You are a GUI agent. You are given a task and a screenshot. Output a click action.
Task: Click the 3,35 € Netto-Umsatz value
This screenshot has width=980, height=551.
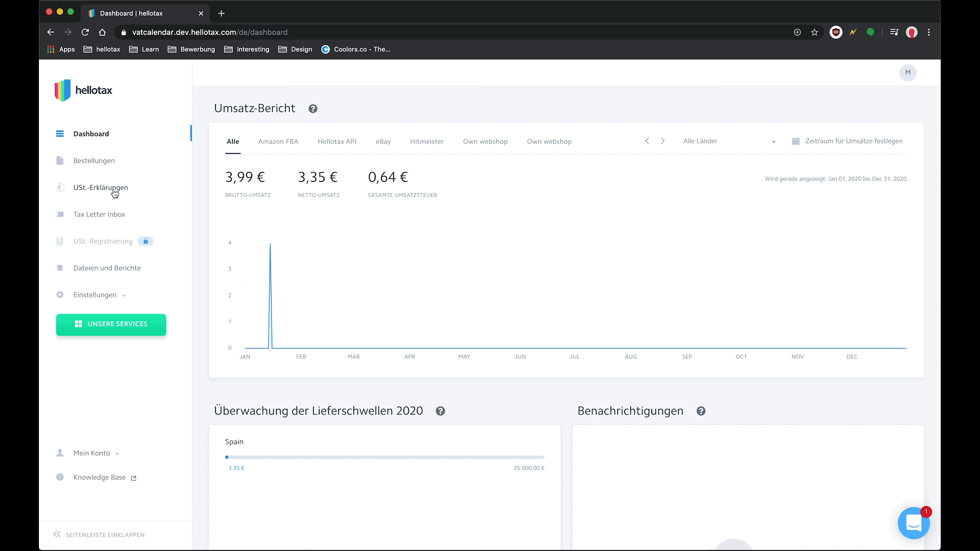pos(318,177)
